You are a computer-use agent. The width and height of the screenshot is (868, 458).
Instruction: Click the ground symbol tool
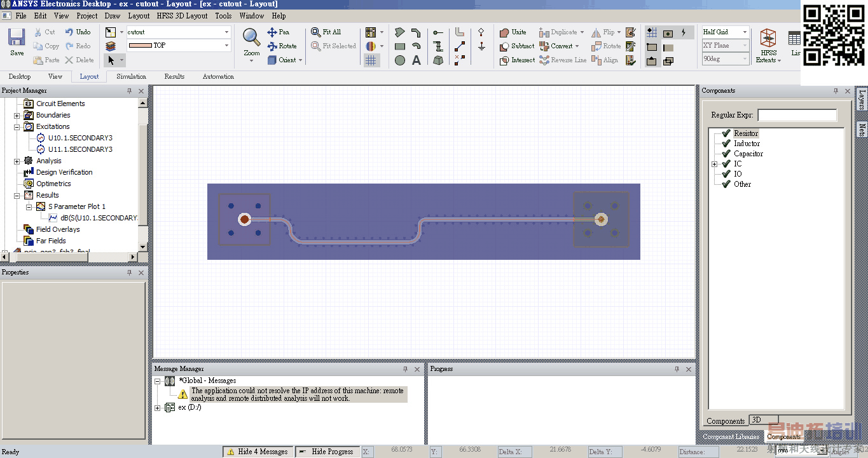pos(481,46)
